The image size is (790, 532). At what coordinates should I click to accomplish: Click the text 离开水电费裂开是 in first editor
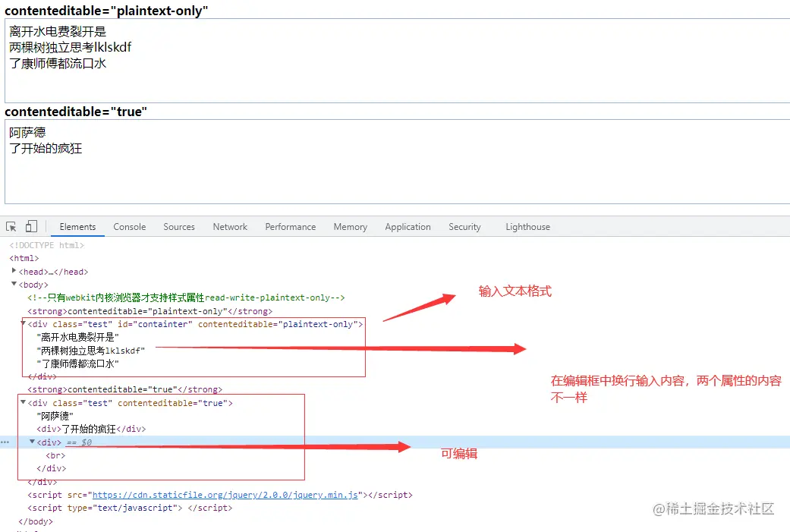tap(58, 32)
